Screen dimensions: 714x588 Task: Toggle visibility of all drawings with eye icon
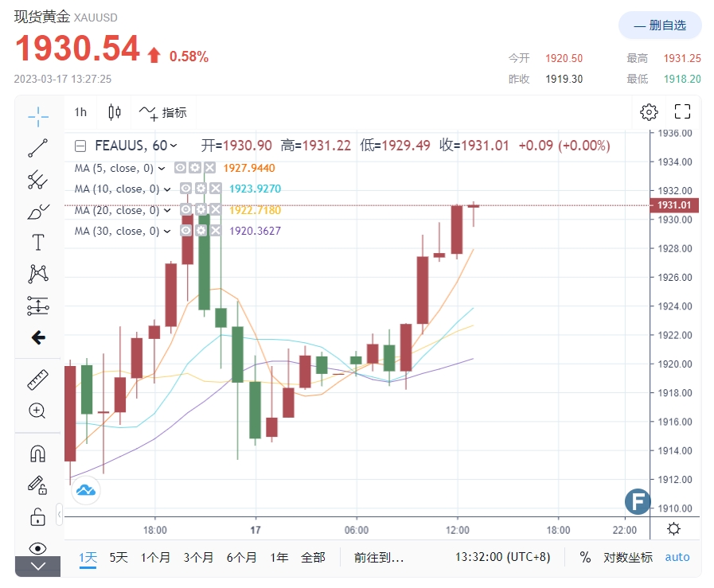pyautogui.click(x=37, y=549)
